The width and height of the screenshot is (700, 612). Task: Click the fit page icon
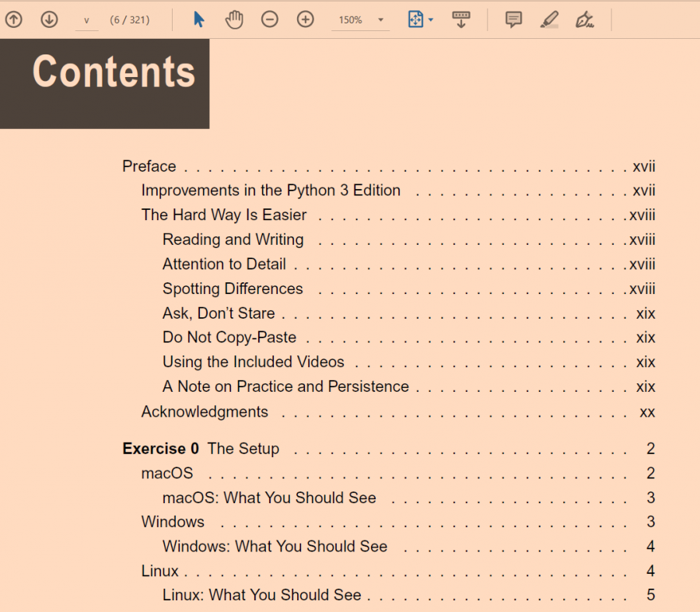tap(415, 19)
